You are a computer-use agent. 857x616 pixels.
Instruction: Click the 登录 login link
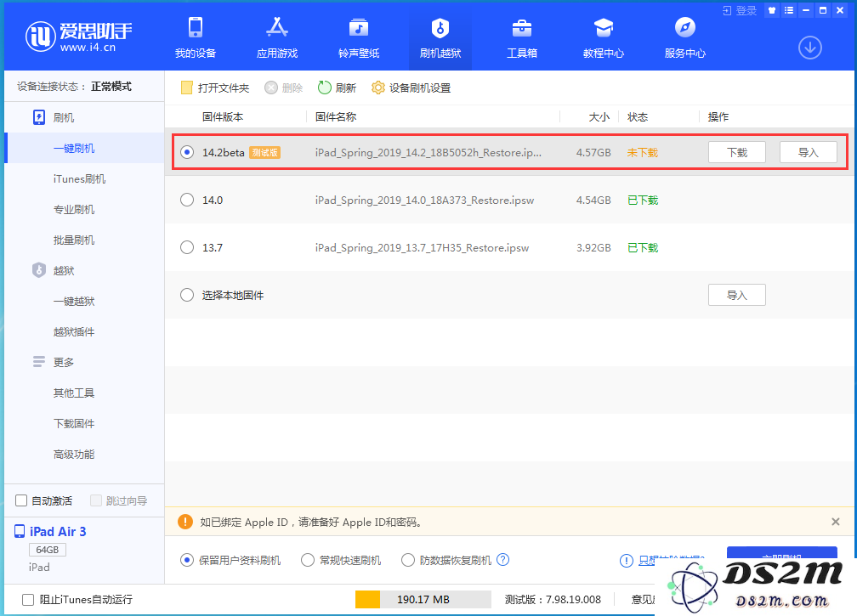pos(740,10)
